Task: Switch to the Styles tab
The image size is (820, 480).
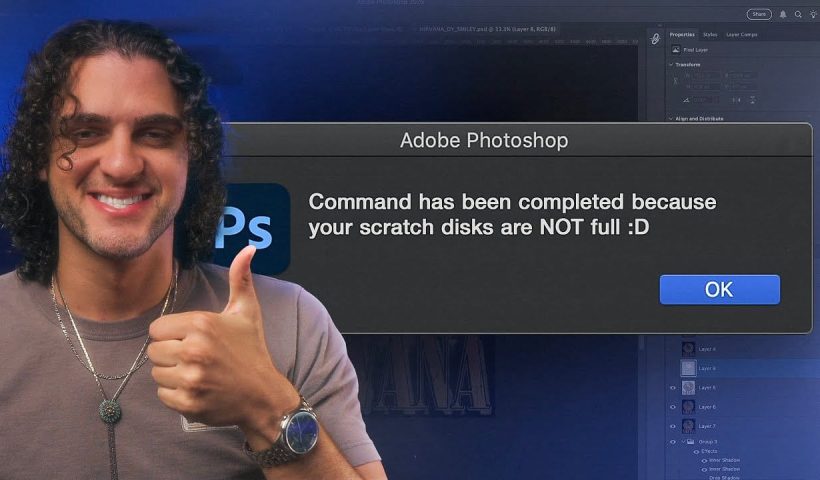Action: point(710,35)
